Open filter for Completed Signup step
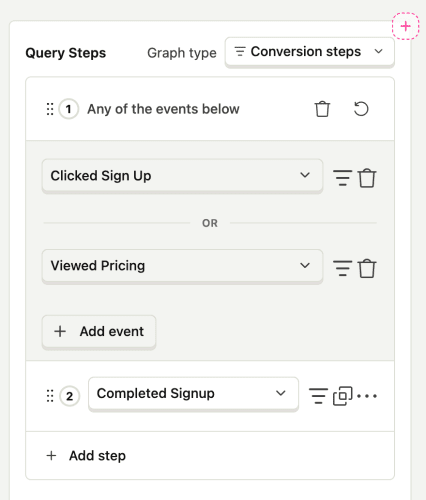The height and width of the screenshot is (500, 426). click(318, 396)
